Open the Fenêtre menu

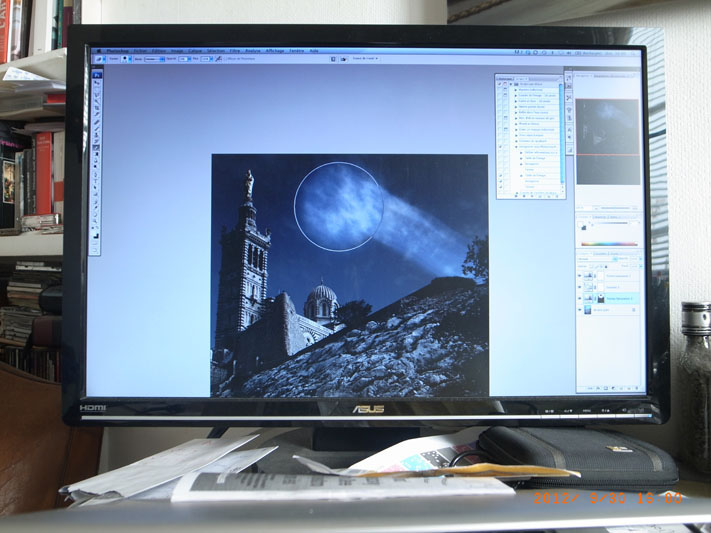[x=296, y=51]
